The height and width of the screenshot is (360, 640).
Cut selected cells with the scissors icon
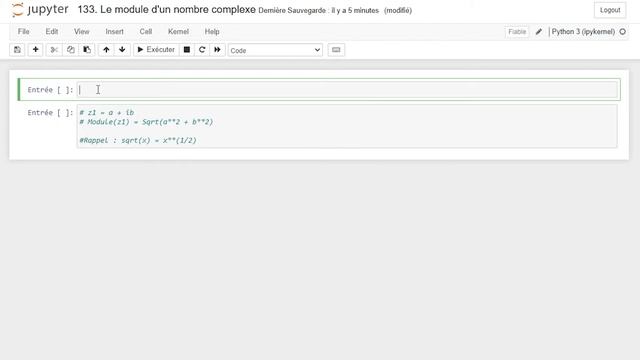pyautogui.click(x=54, y=50)
